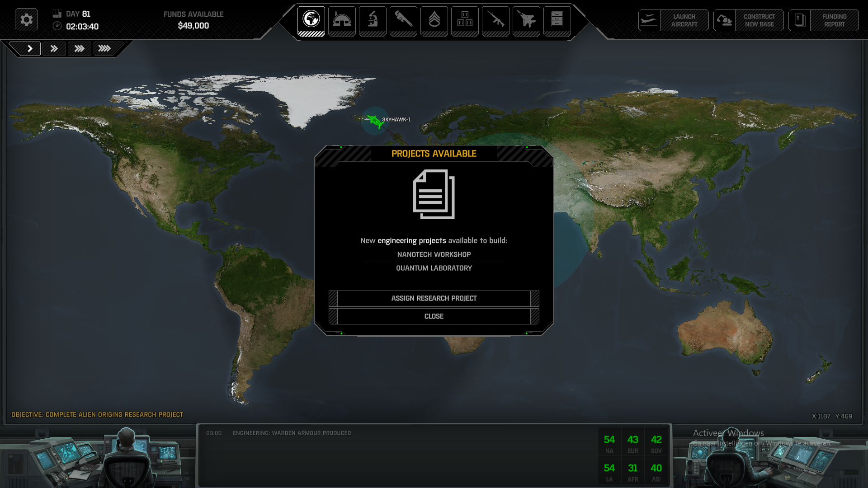Open the research microscope screen
The height and width of the screenshot is (488, 868).
coord(373,20)
